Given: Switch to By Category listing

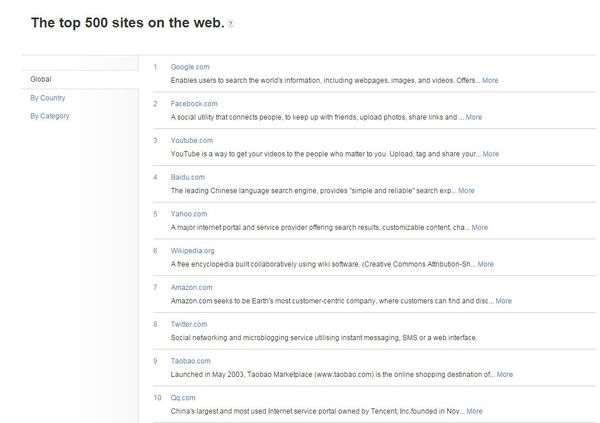Looking at the screenshot, I should 50,116.
